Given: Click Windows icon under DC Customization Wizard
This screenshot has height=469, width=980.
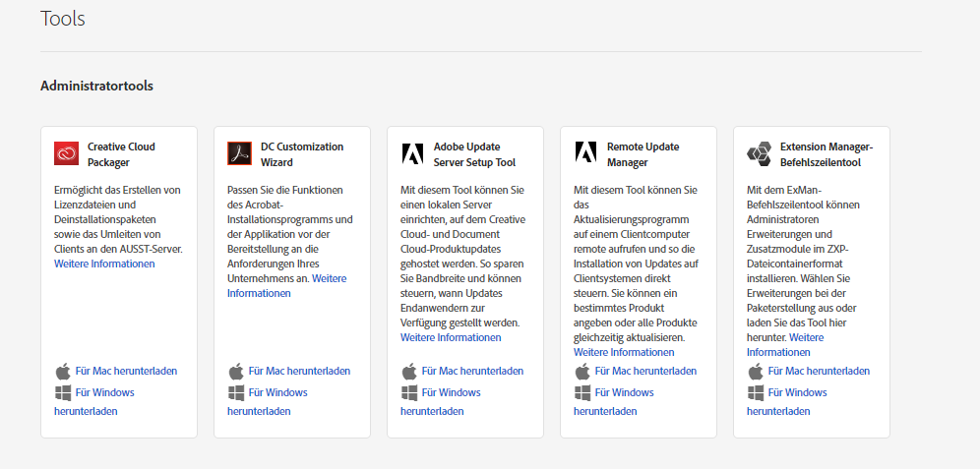Looking at the screenshot, I should (x=236, y=392).
